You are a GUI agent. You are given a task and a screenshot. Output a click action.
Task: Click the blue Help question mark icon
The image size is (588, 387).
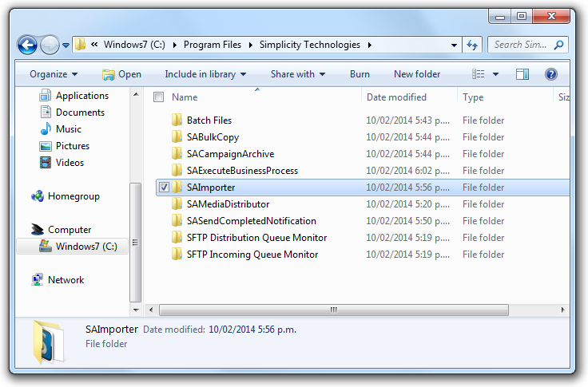(551, 74)
